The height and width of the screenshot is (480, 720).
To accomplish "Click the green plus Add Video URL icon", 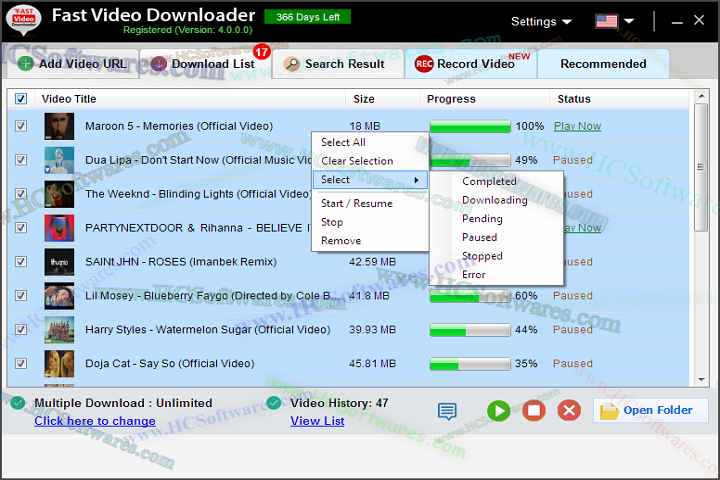I will click(x=26, y=63).
